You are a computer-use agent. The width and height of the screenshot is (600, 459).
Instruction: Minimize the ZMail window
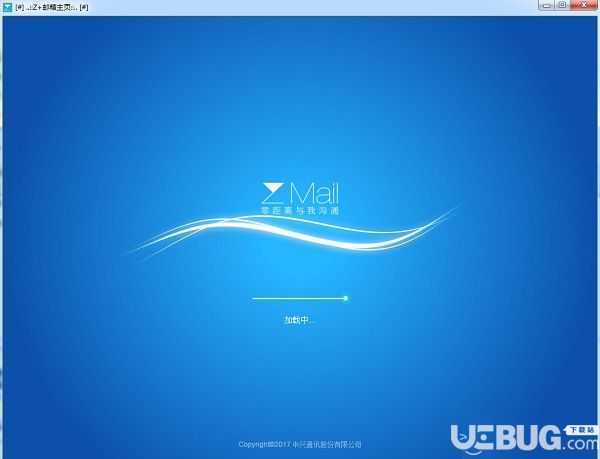pos(547,5)
